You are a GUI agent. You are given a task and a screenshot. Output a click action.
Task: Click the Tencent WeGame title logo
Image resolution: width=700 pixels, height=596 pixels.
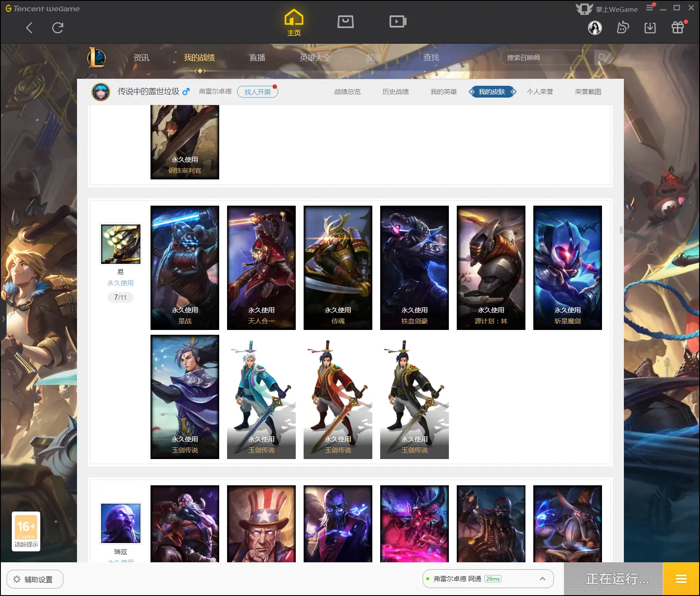click(42, 8)
